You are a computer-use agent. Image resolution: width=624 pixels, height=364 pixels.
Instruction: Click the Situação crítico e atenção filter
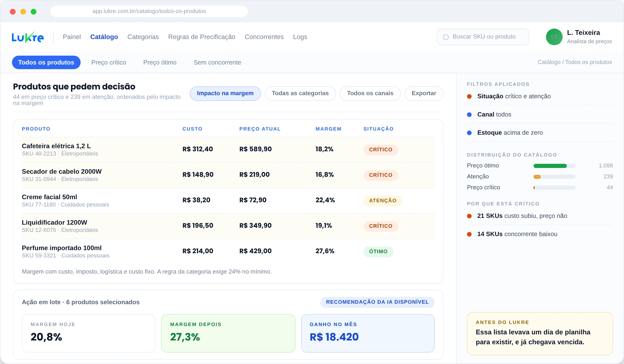[x=540, y=96]
